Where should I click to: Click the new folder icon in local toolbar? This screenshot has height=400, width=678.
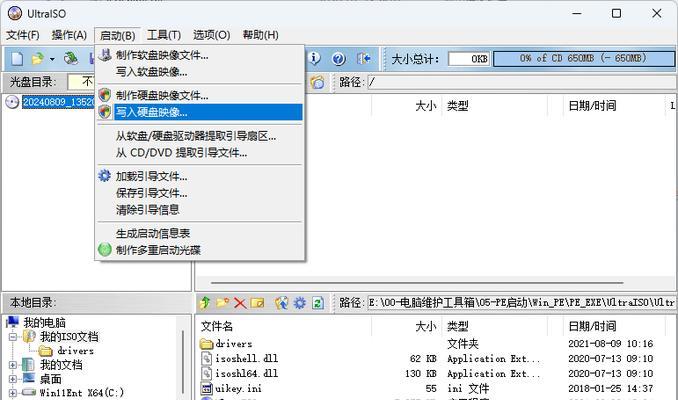pyautogui.click(x=223, y=303)
